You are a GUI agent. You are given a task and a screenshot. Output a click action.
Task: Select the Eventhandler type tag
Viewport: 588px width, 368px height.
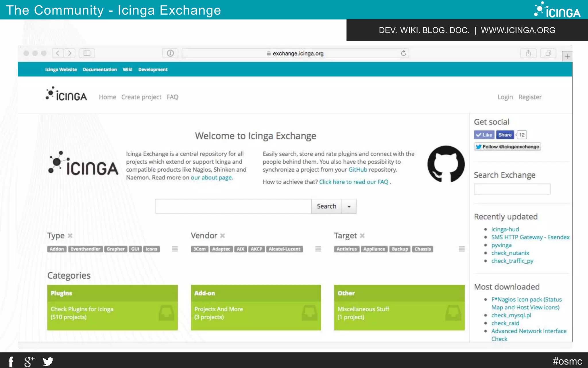pyautogui.click(x=86, y=249)
